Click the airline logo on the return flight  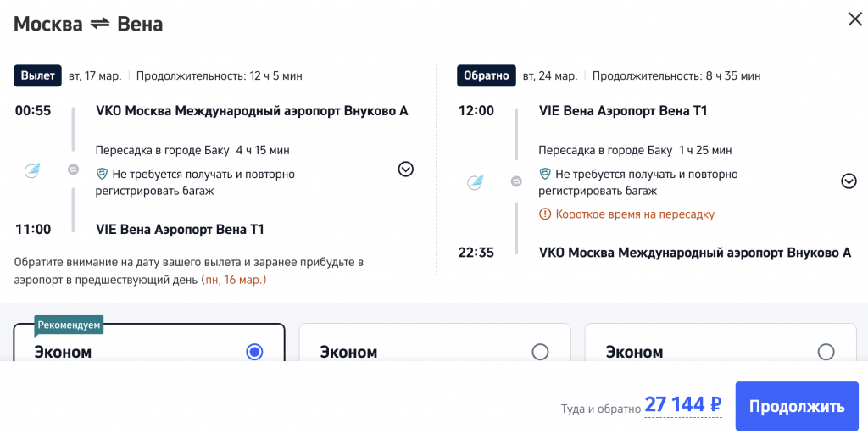tap(475, 181)
